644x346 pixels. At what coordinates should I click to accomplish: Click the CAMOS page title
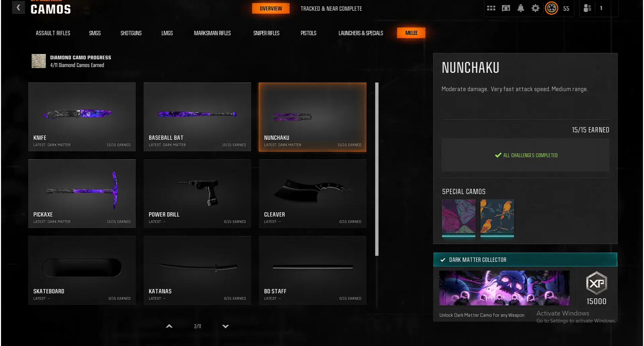(51, 9)
